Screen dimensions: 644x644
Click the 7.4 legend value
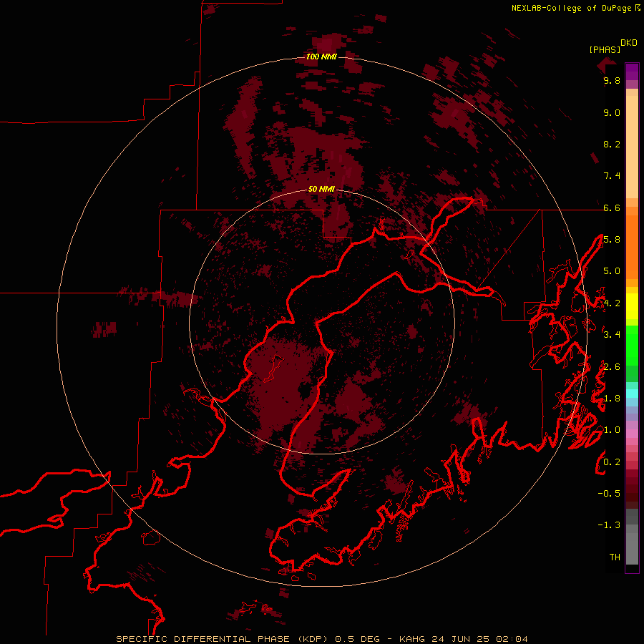coord(612,176)
